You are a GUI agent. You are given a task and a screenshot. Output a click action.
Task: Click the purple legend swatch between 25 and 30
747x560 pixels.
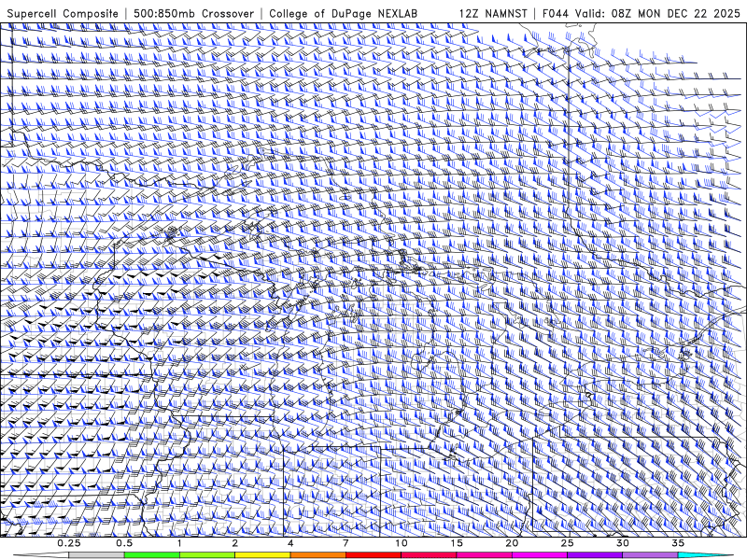pos(595,555)
